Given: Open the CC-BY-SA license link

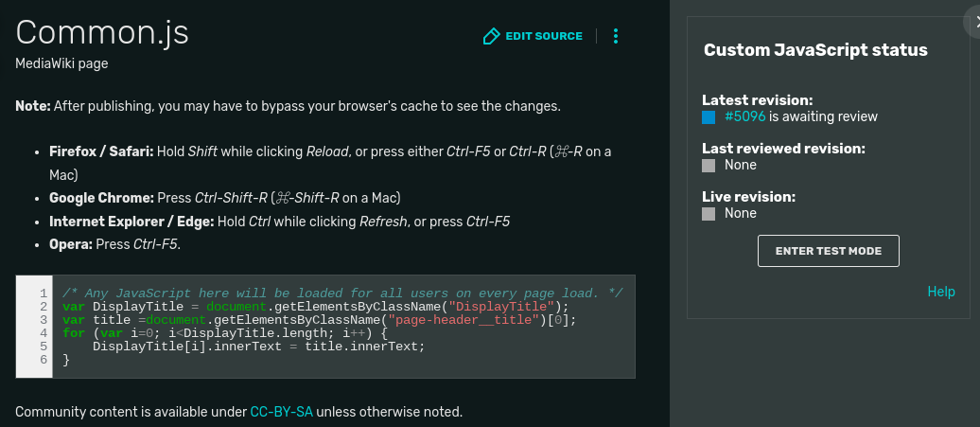Looking at the screenshot, I should (x=281, y=412).
